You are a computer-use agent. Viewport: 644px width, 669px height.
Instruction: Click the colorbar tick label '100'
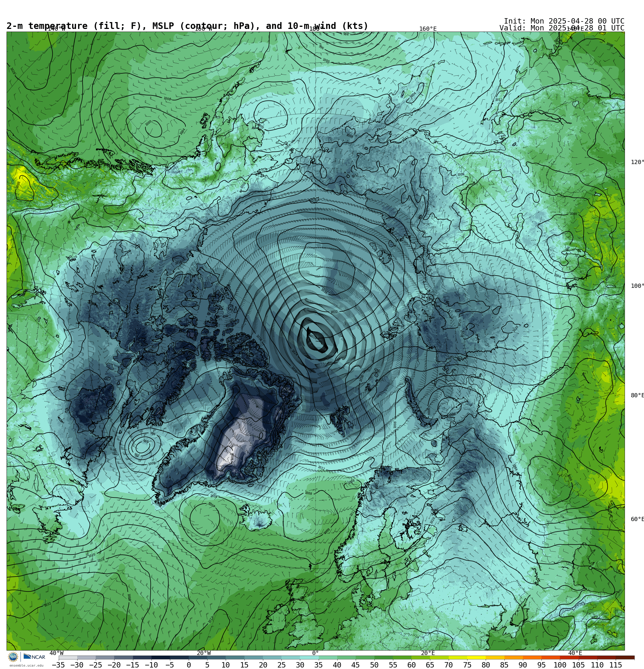(x=560, y=665)
